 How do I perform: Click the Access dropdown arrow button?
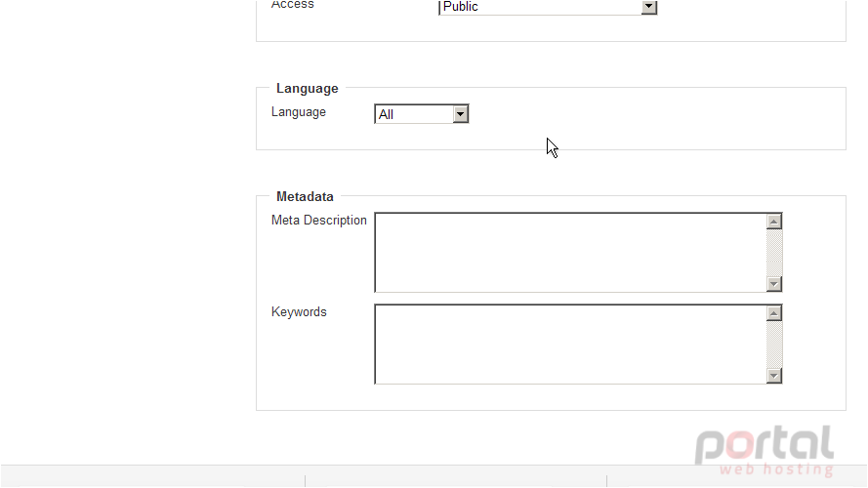(x=648, y=7)
